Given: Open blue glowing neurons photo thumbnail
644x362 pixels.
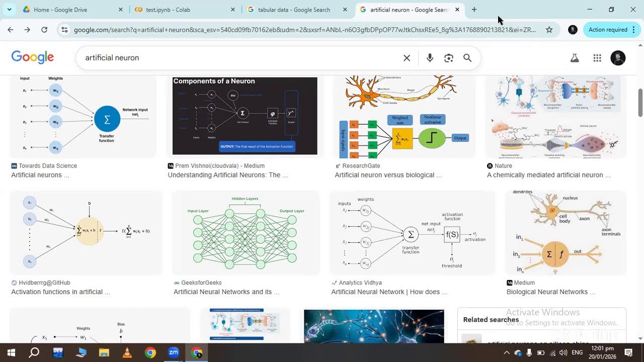Looking at the screenshot, I should (374, 326).
